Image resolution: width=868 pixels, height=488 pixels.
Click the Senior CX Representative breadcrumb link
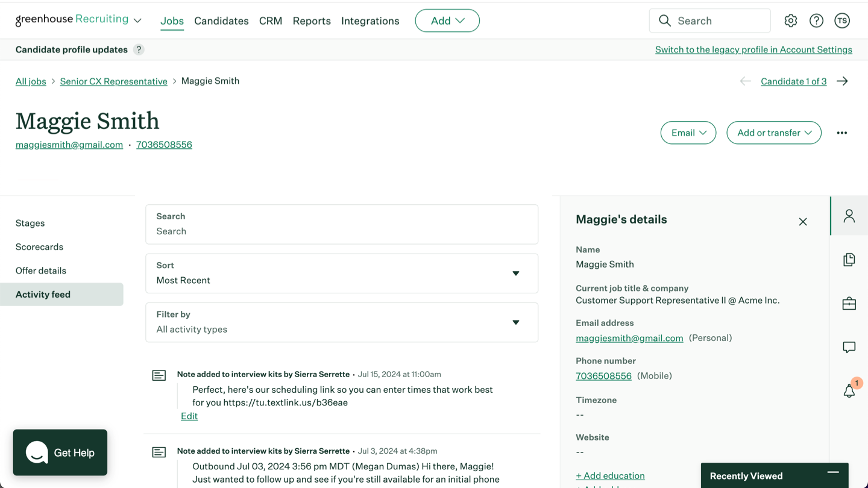113,81
